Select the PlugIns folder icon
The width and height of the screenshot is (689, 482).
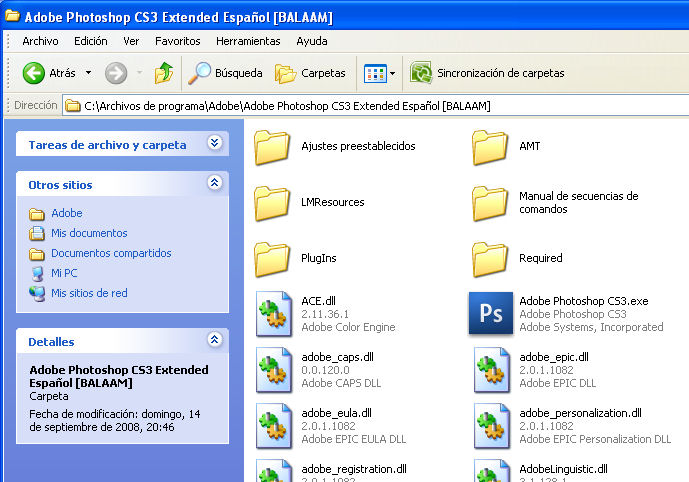(272, 260)
